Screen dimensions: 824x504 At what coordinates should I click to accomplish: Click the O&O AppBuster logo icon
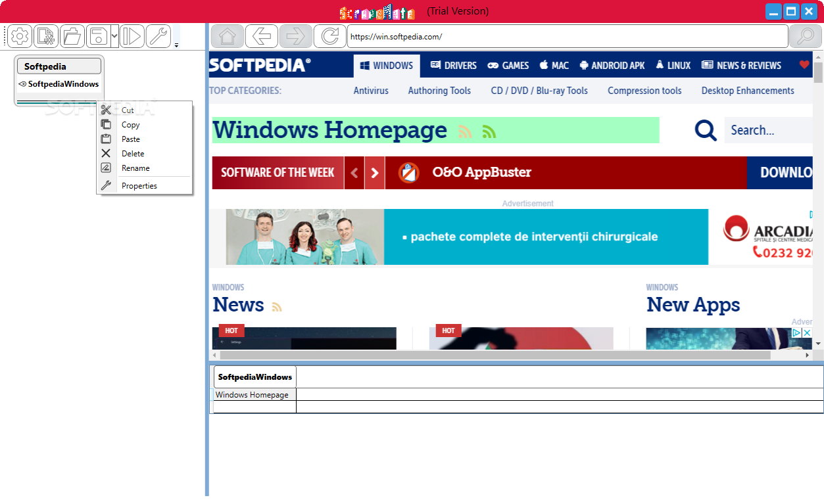408,173
